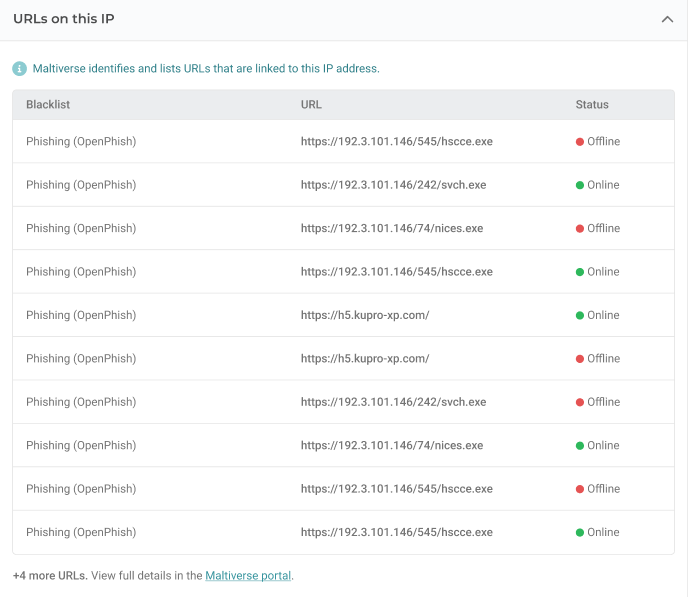
Task: Click the green status dot in last table row
Action: [580, 533]
